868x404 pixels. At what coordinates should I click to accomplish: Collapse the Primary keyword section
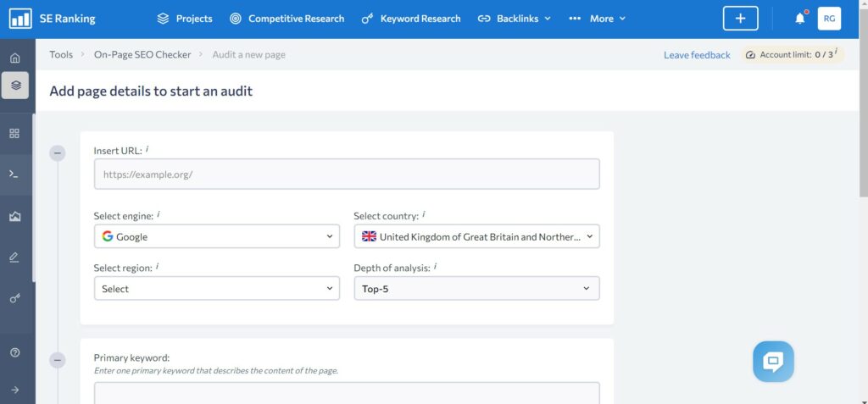click(x=58, y=360)
